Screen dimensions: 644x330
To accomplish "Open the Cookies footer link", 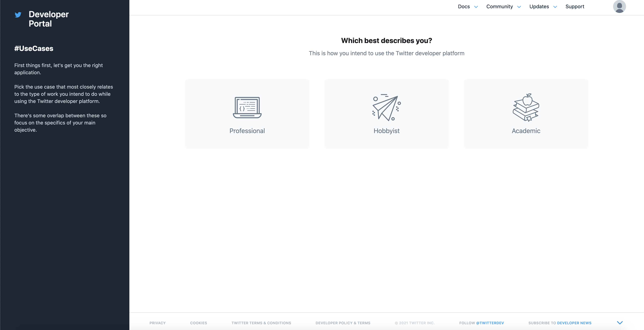I will (x=199, y=323).
